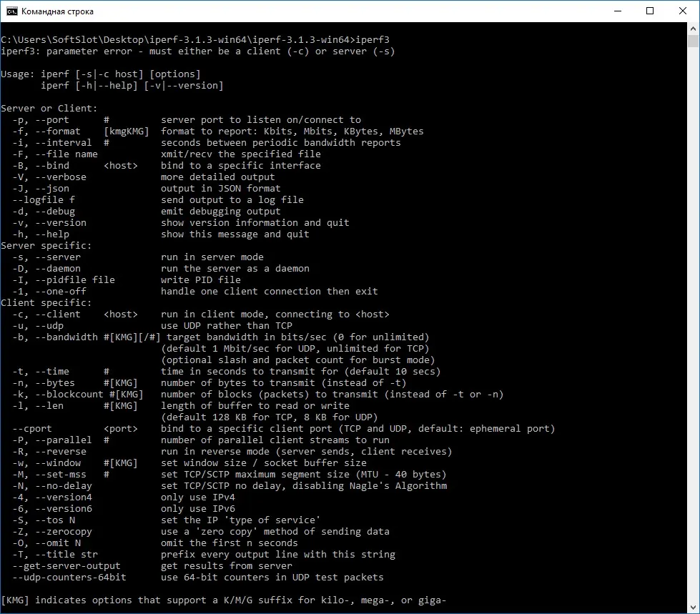Minimize the Command Prompt window
Viewport: 700px width, 614px height.
[x=618, y=11]
